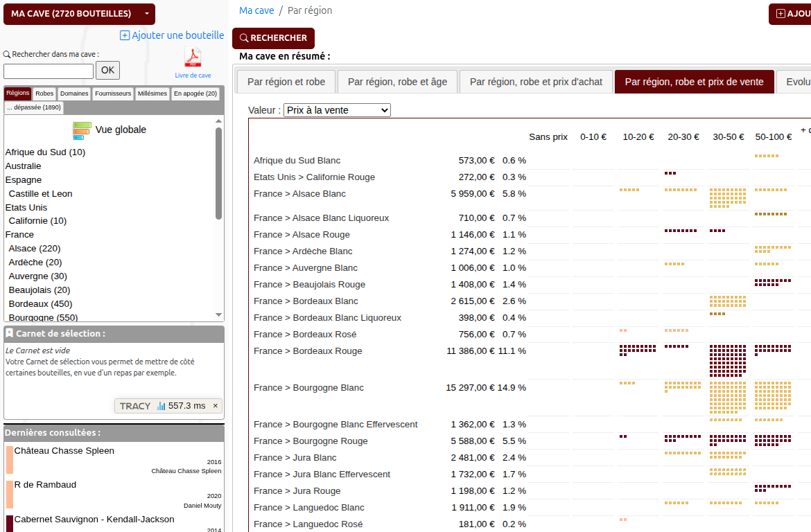
Task: Open the Livre de cave PDF icon
Action: [x=193, y=58]
